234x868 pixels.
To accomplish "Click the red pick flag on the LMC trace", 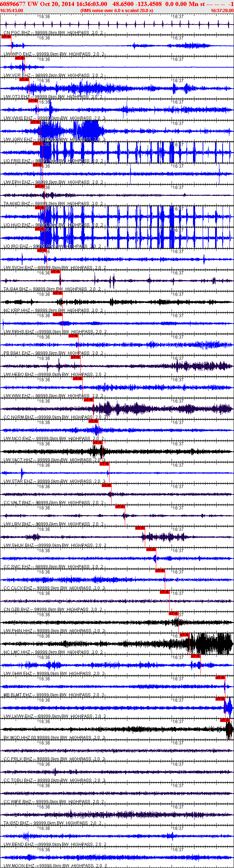I will click(x=184, y=635).
